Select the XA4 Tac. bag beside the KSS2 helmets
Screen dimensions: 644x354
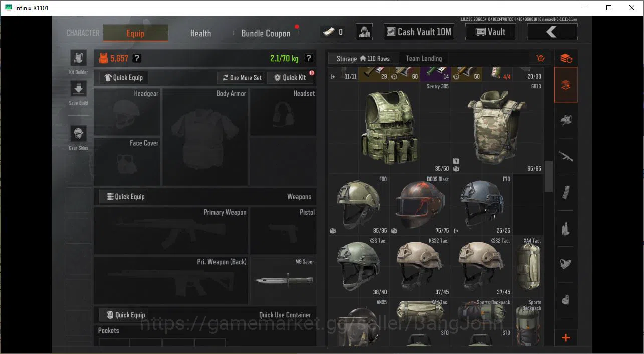point(528,266)
